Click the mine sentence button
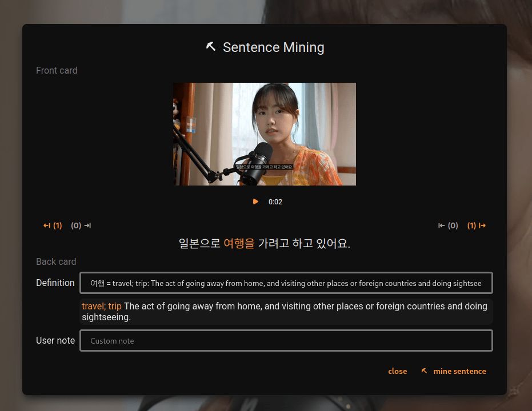 459,371
